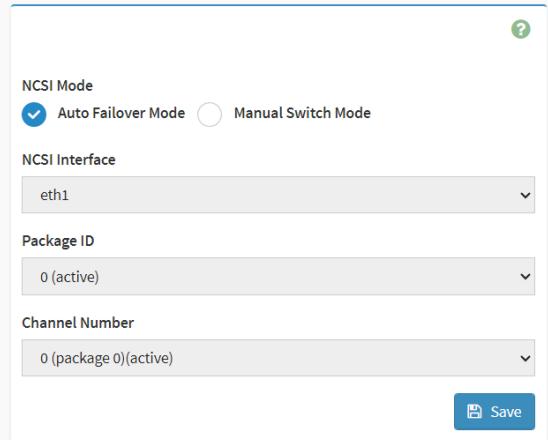
Task: Save the NCSI settings
Action: click(x=494, y=411)
